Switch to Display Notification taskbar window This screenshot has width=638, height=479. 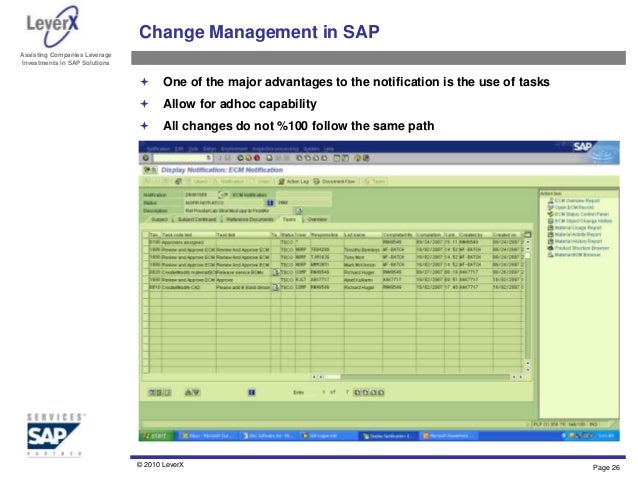coord(389,436)
